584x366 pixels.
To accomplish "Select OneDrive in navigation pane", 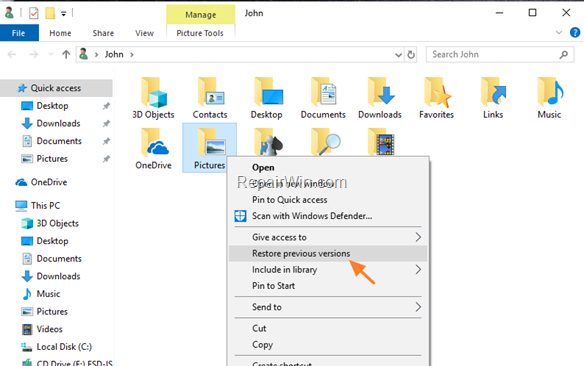I will point(49,182).
